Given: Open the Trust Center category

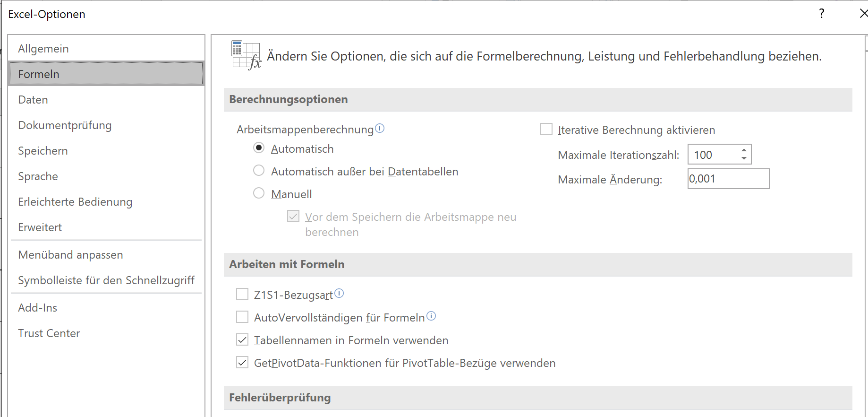Looking at the screenshot, I should [106, 333].
